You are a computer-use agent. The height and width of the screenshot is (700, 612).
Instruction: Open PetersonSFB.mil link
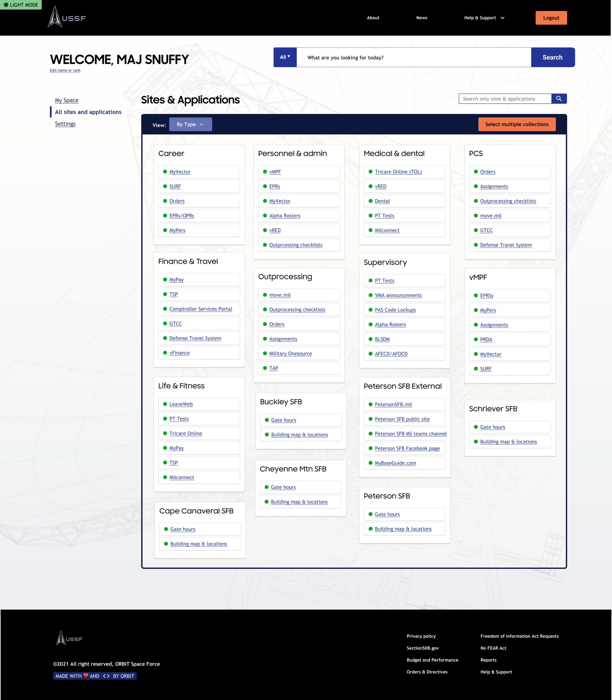(x=393, y=404)
